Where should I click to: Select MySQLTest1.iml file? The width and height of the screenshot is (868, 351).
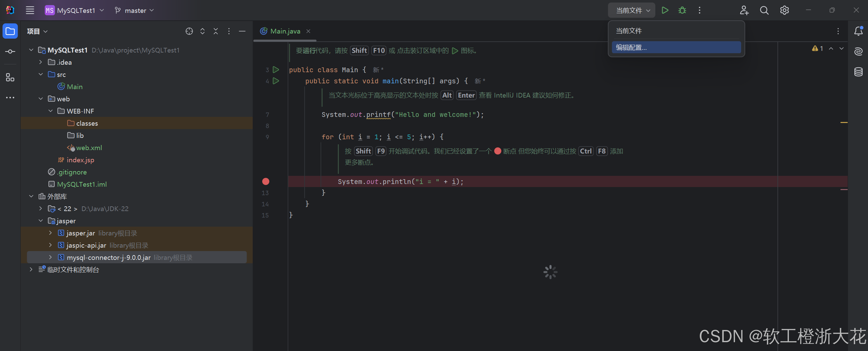pyautogui.click(x=78, y=184)
